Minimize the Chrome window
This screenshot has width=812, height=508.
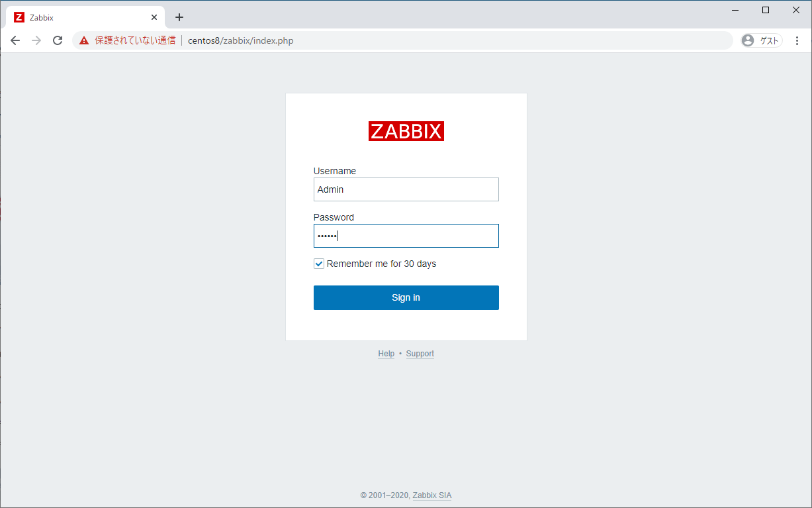735,10
